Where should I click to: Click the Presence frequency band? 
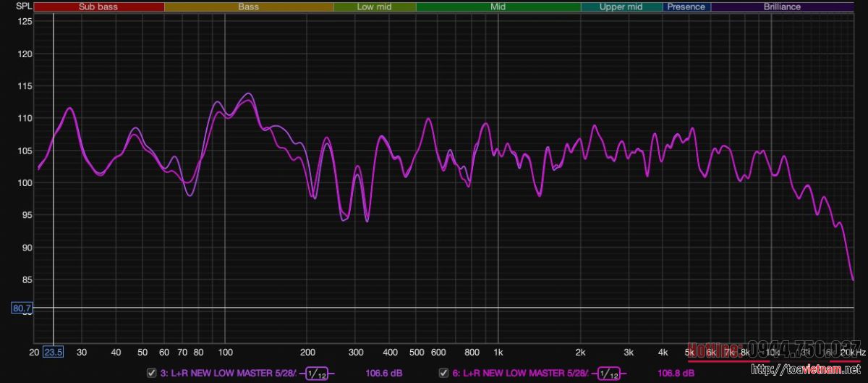tap(686, 7)
